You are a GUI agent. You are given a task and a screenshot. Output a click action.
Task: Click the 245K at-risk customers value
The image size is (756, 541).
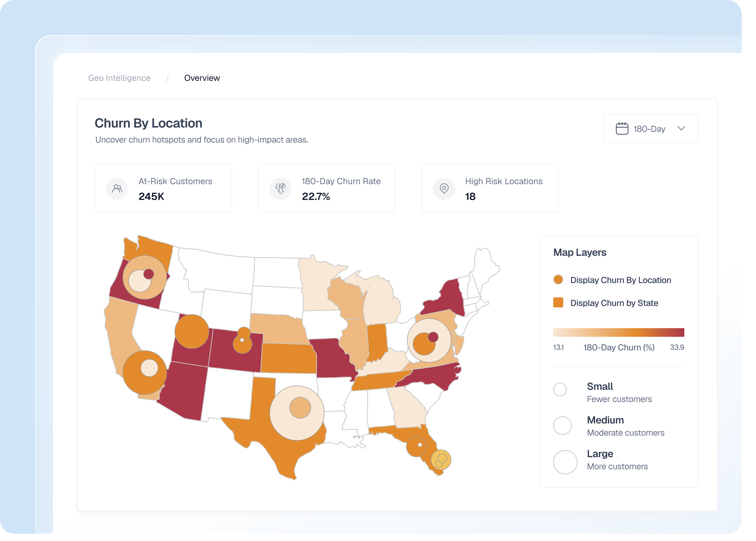point(151,197)
